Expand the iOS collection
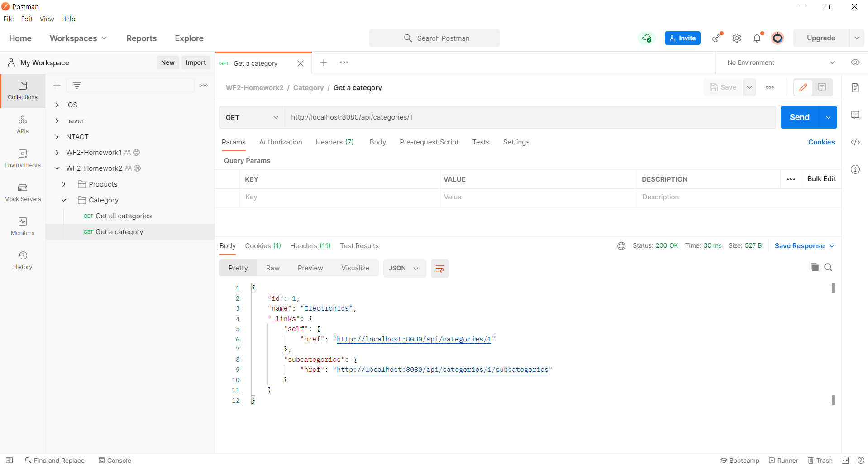Image resolution: width=868 pixels, height=466 pixels. 57,105
